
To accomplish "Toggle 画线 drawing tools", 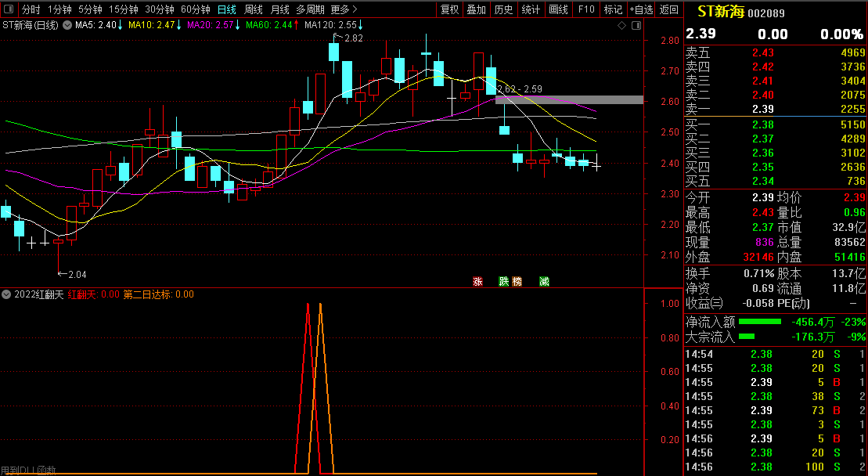I will [558, 9].
